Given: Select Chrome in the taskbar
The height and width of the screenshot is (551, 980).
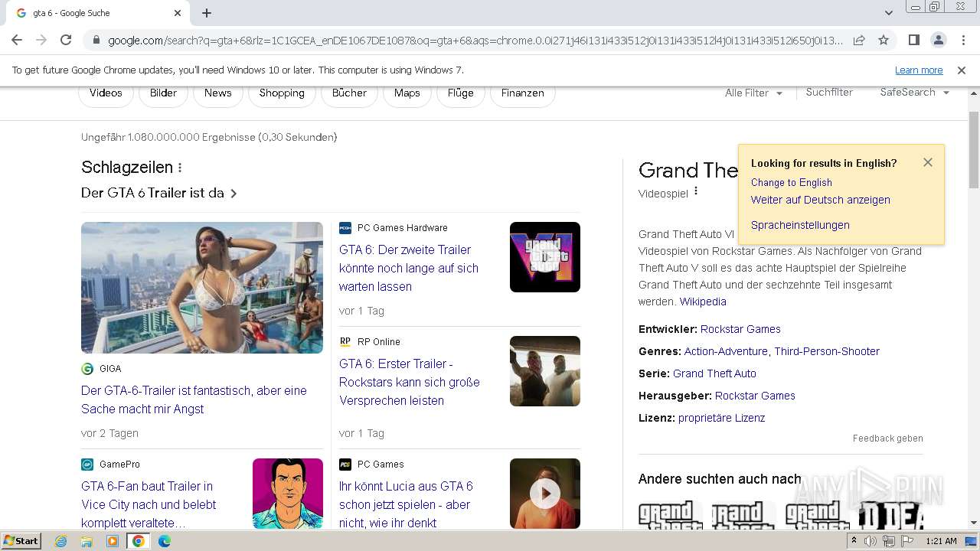Looking at the screenshot, I should coord(139,541).
